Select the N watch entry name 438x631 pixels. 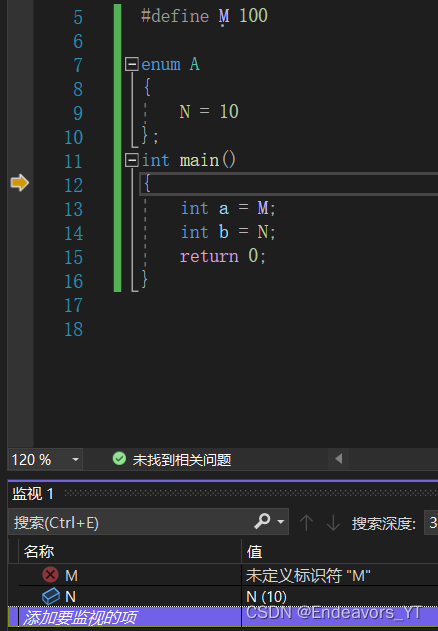click(70, 596)
